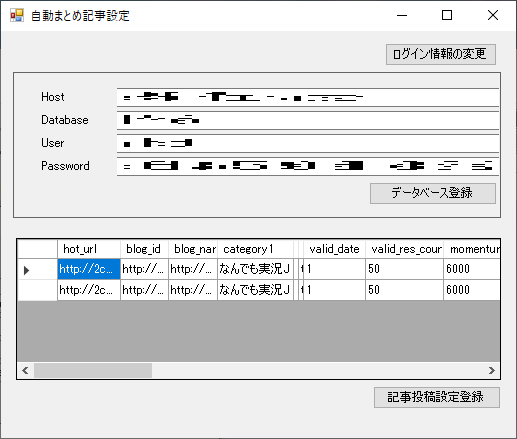Click the category1 column header

tap(255, 249)
